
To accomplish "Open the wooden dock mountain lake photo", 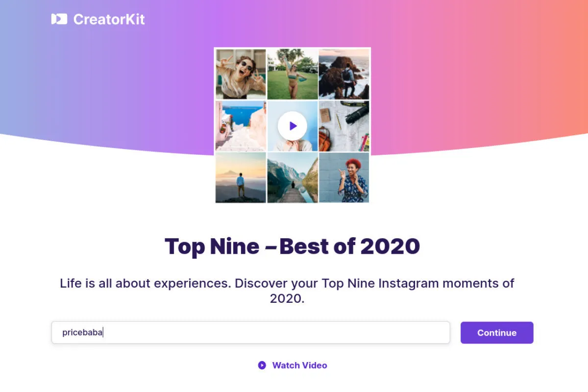I will (x=293, y=177).
